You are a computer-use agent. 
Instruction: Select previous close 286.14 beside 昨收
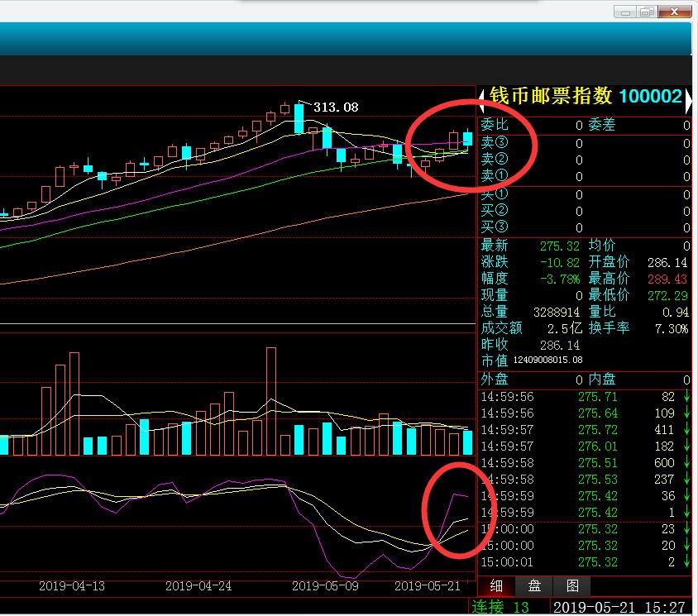(560, 346)
